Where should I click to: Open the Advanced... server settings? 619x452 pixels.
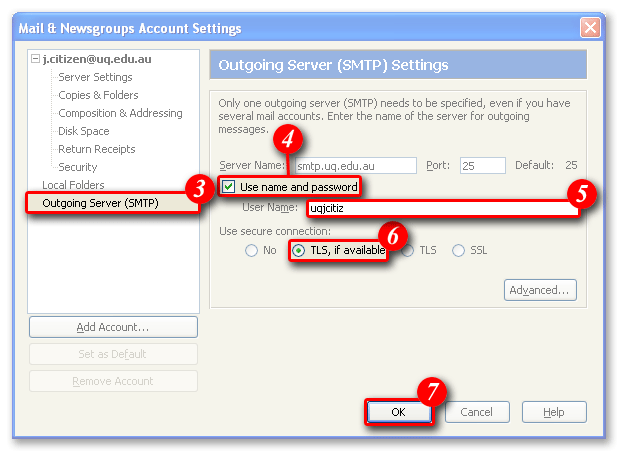click(541, 290)
